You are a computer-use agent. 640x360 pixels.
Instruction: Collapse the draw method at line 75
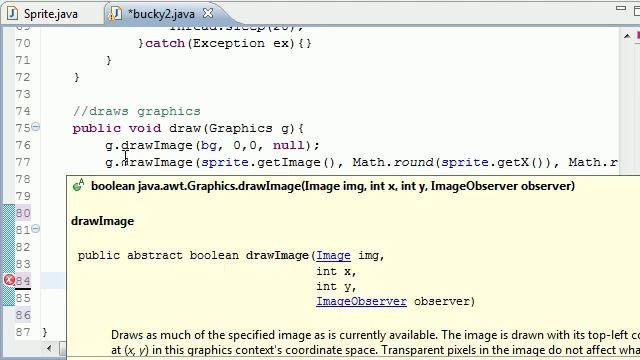tap(36, 127)
